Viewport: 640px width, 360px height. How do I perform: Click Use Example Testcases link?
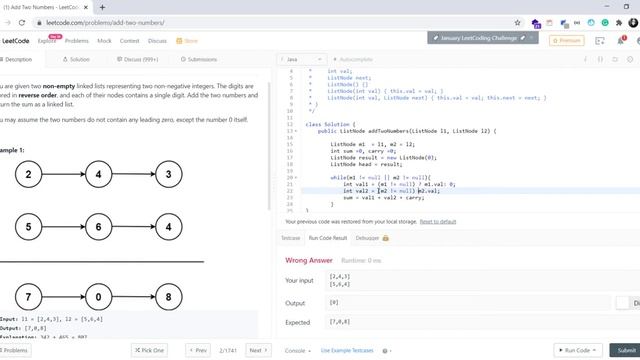(347, 351)
